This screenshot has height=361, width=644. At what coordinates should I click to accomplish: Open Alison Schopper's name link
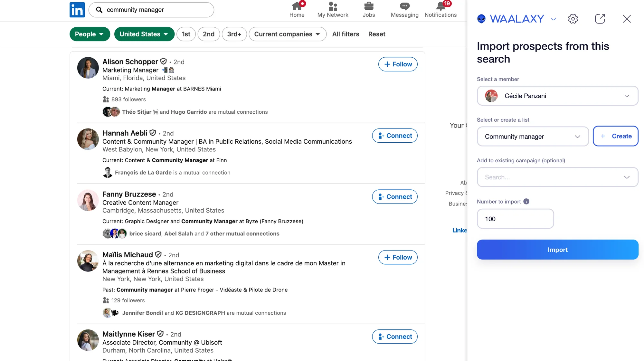pos(130,62)
